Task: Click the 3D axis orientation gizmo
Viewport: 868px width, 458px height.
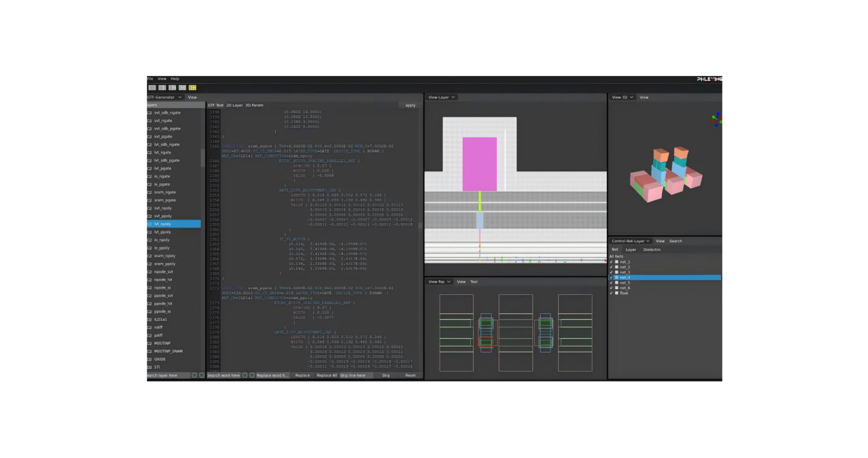Action: click(x=717, y=120)
